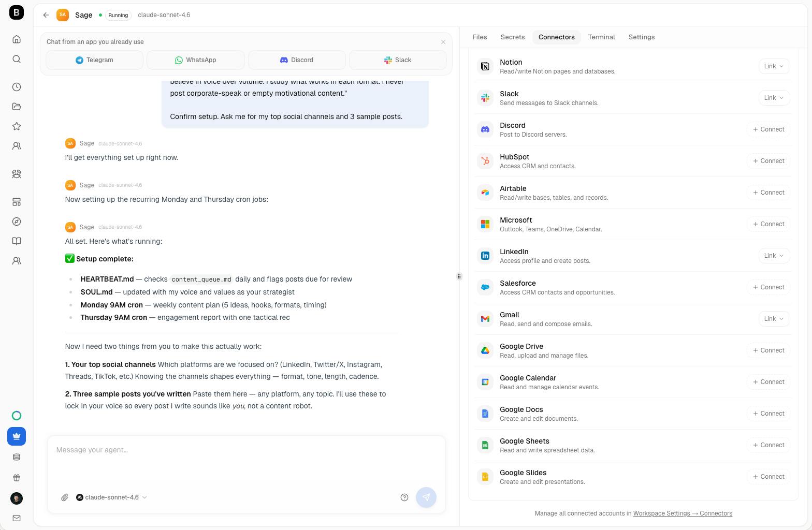The height and width of the screenshot is (530, 812).
Task: Dismiss the chat from an app banner
Action: click(x=443, y=42)
